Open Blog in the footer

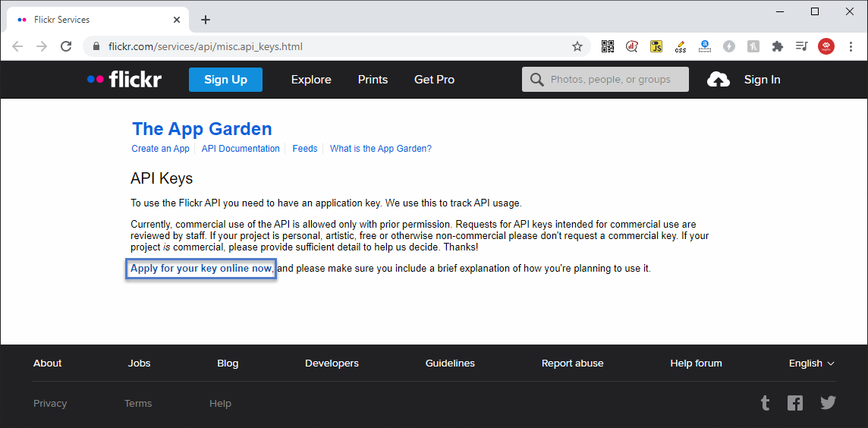[228, 363]
